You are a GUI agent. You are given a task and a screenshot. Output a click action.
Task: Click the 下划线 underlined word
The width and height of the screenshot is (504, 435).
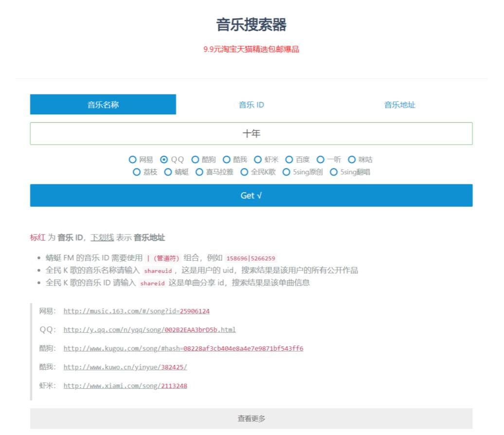point(102,237)
